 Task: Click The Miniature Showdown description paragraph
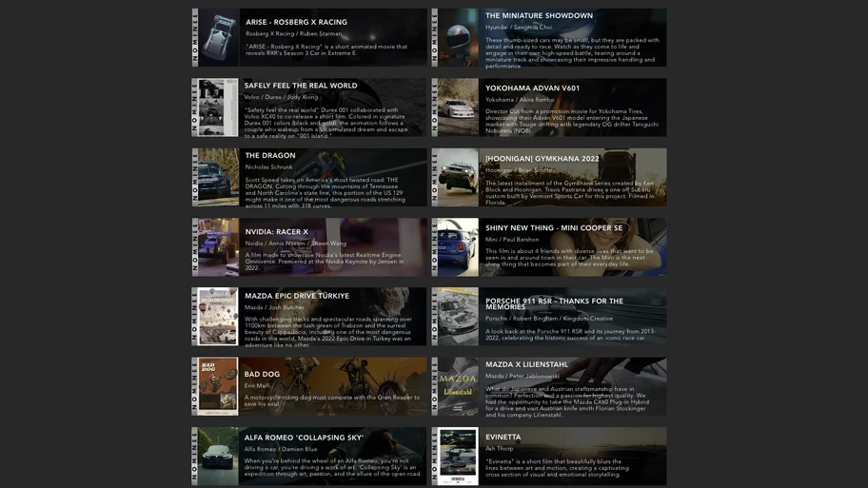(572, 53)
